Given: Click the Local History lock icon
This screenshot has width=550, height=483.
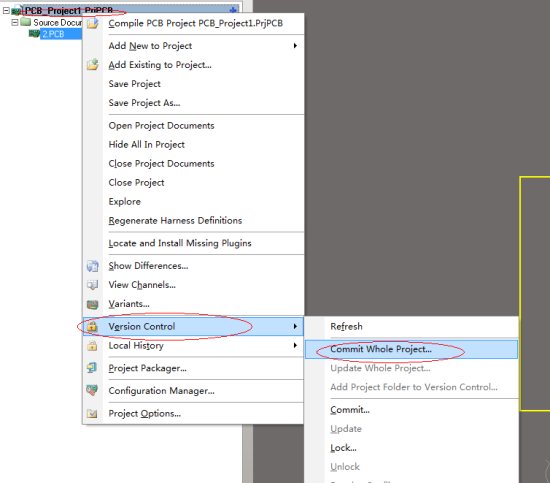Looking at the screenshot, I should pos(92,346).
